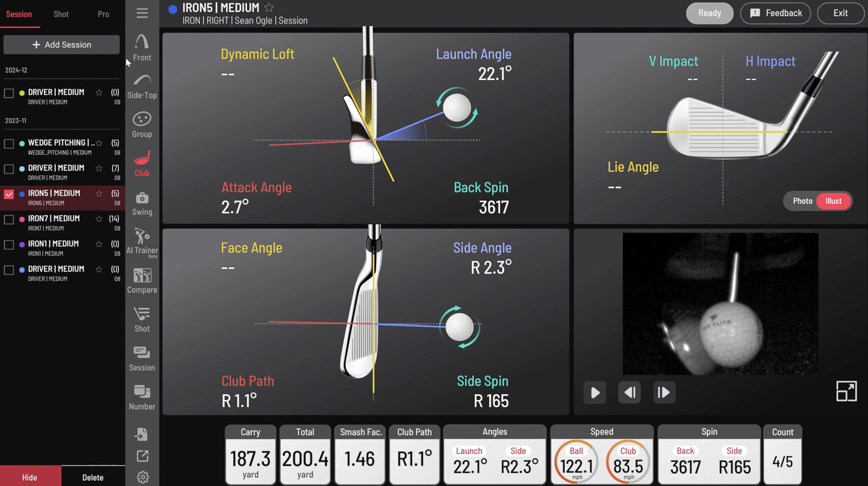
Task: Toggle the hamburger menu panel
Action: click(142, 13)
